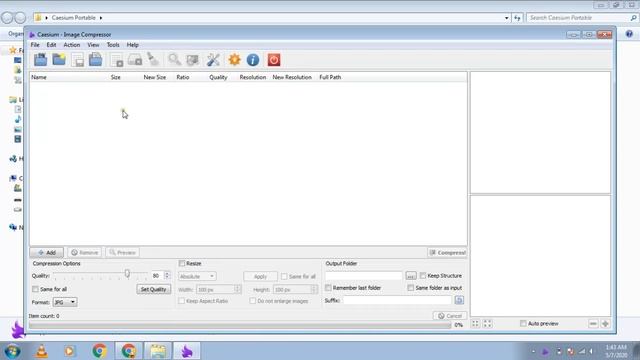Click inside the Suffix text field
The height and width of the screenshot is (360, 640).
[397, 300]
